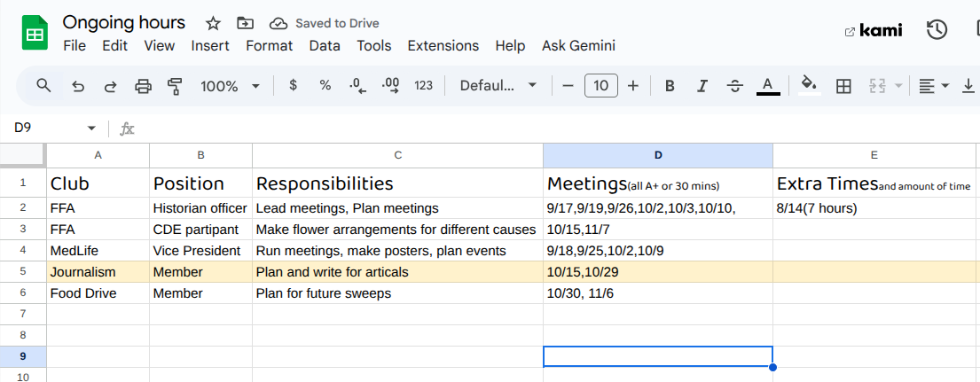
Task: Print the spreadsheet using printer icon
Action: point(143,86)
